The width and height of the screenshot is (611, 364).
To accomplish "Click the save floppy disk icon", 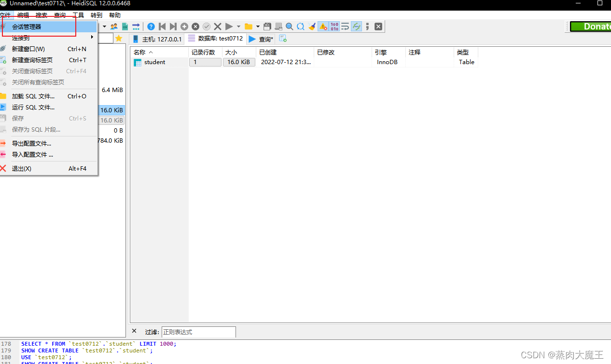I will pyautogui.click(x=267, y=27).
